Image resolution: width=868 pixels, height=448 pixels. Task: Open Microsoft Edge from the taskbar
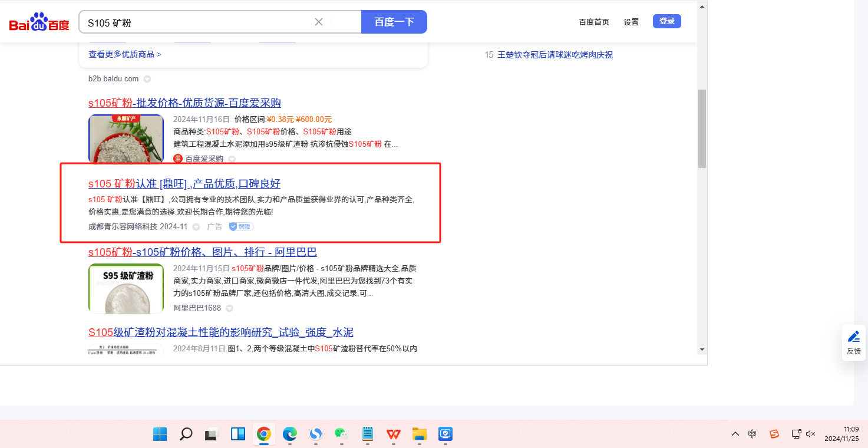tap(289, 434)
